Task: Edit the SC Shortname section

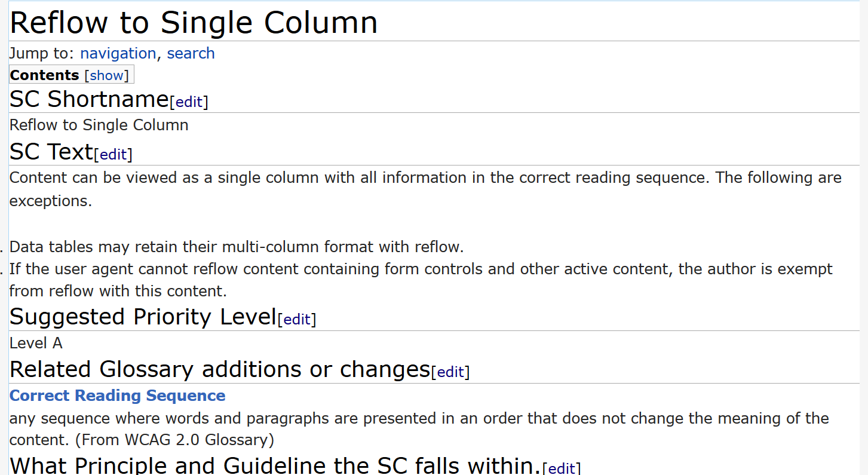Action: pyautogui.click(x=189, y=102)
